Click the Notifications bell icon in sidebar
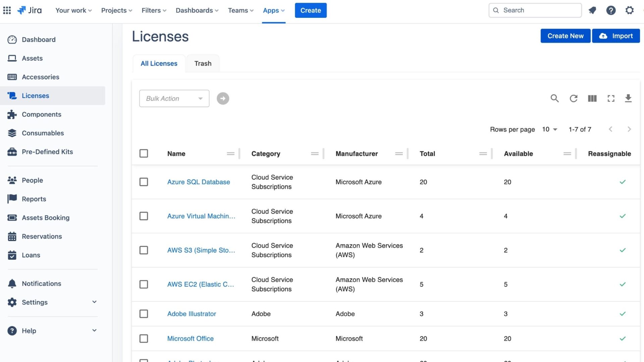The height and width of the screenshot is (362, 644). (12, 284)
